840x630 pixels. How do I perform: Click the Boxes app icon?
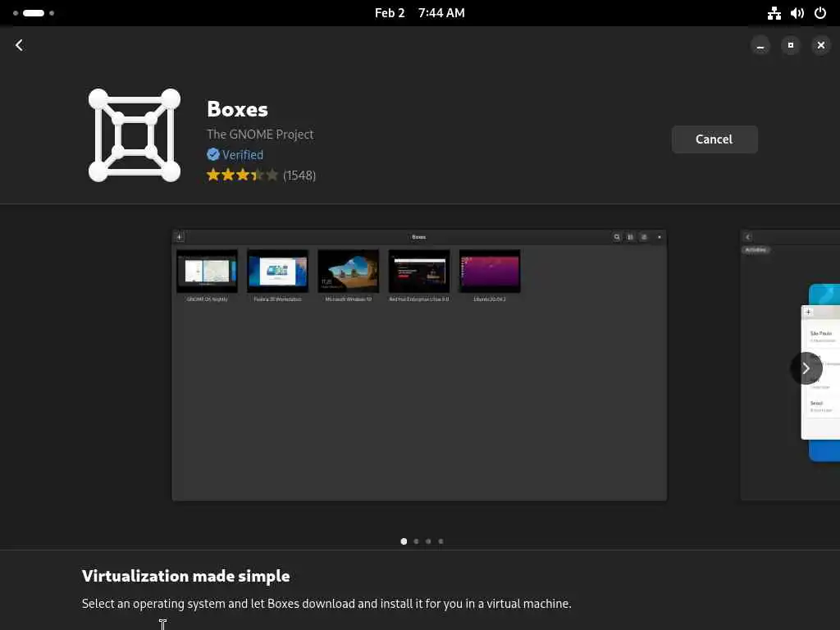tap(135, 135)
